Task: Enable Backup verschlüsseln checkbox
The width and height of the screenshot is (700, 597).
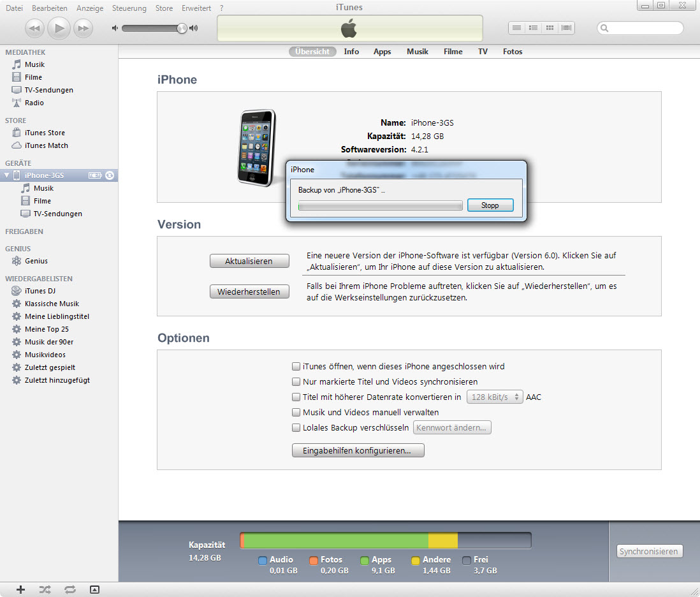Action: click(296, 428)
